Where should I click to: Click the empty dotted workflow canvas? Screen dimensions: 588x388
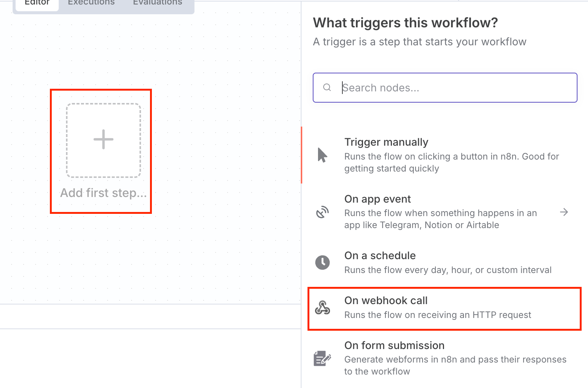tap(225, 150)
